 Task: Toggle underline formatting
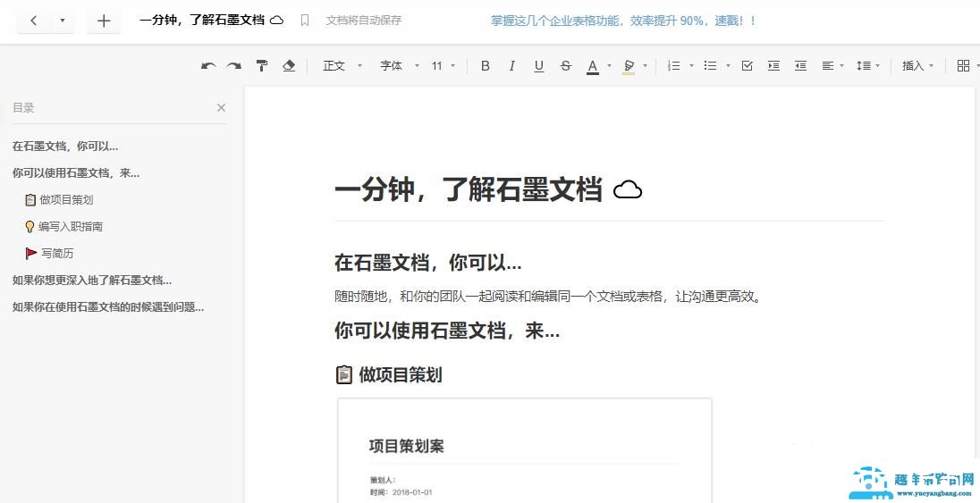(539, 65)
